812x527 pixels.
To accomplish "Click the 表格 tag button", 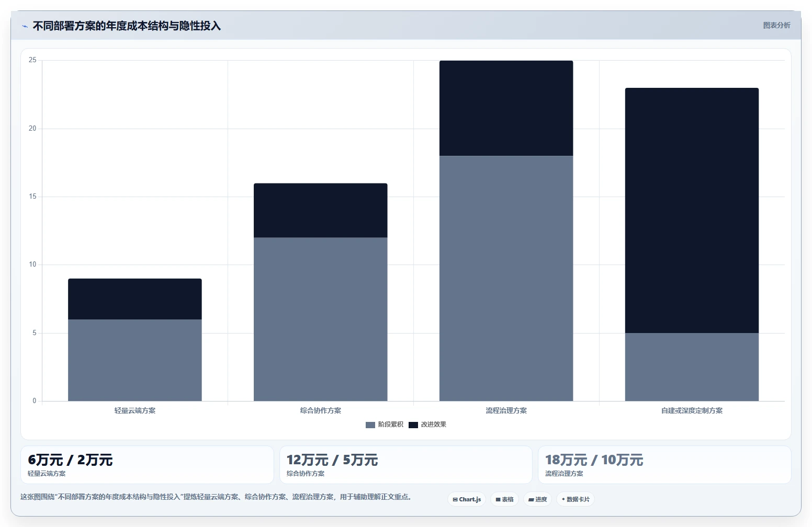I will click(x=504, y=499).
